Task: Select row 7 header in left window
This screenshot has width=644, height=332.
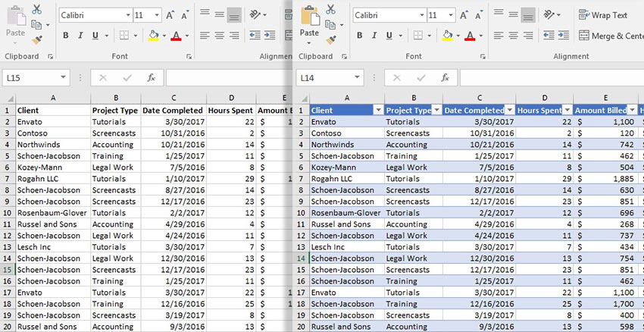Action: click(7, 179)
